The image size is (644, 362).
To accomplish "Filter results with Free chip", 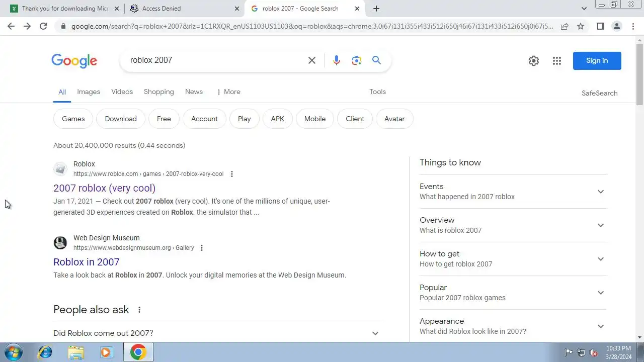I will point(164,119).
